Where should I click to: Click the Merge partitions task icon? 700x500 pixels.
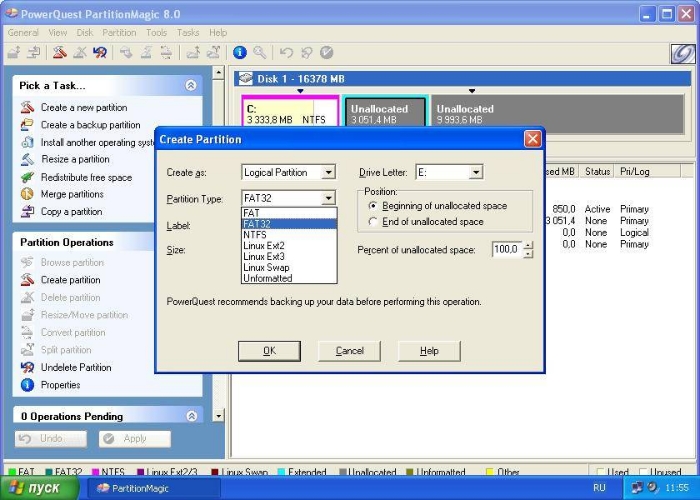point(27,194)
